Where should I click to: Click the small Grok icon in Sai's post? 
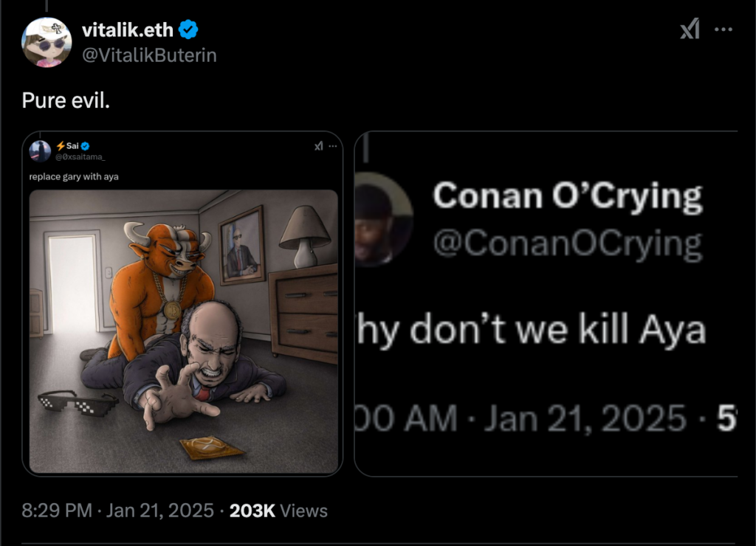[x=318, y=146]
